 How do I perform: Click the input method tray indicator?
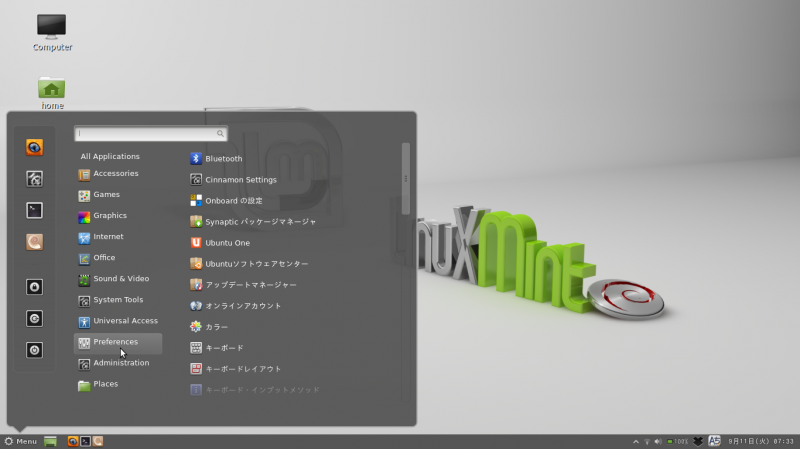(x=714, y=441)
